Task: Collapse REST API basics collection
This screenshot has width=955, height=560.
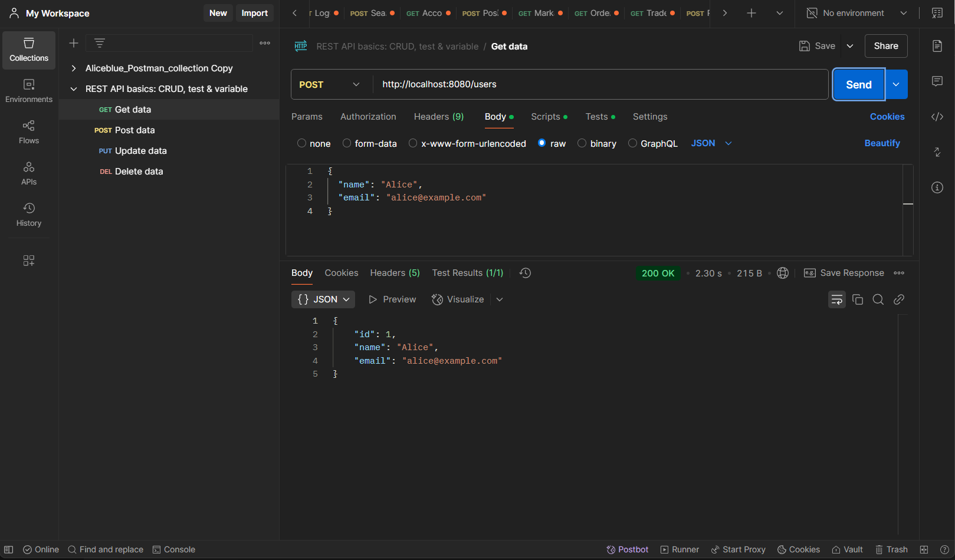Action: coord(74,89)
